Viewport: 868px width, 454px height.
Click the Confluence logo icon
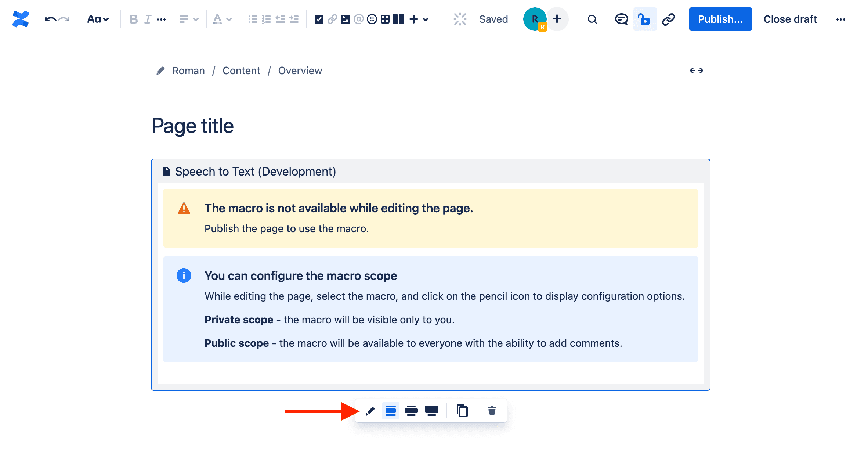click(x=20, y=19)
